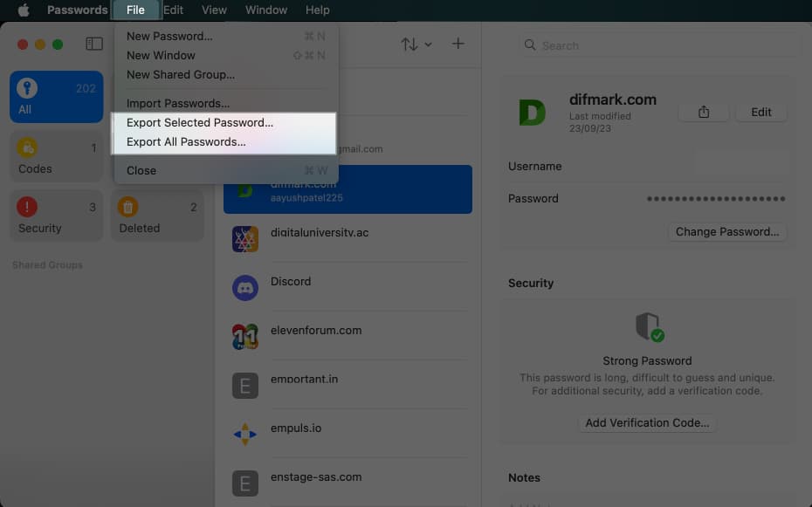Toggle the sidebar with the sidebar icon
This screenshot has width=812, height=507.
coord(94,44)
